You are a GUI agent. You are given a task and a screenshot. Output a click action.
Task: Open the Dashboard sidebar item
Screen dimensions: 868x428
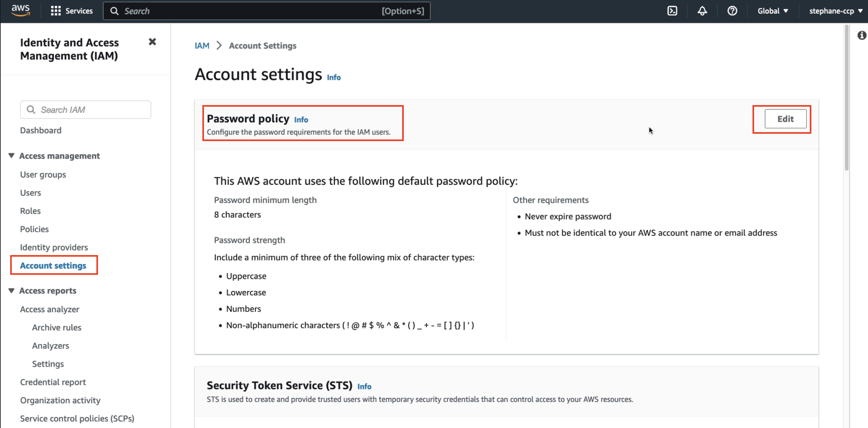(41, 130)
